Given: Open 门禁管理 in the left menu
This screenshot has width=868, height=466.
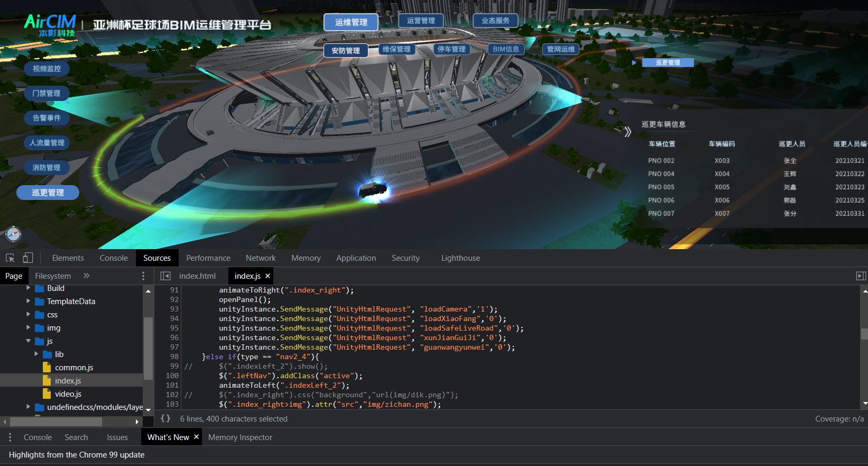Looking at the screenshot, I should tap(47, 93).
